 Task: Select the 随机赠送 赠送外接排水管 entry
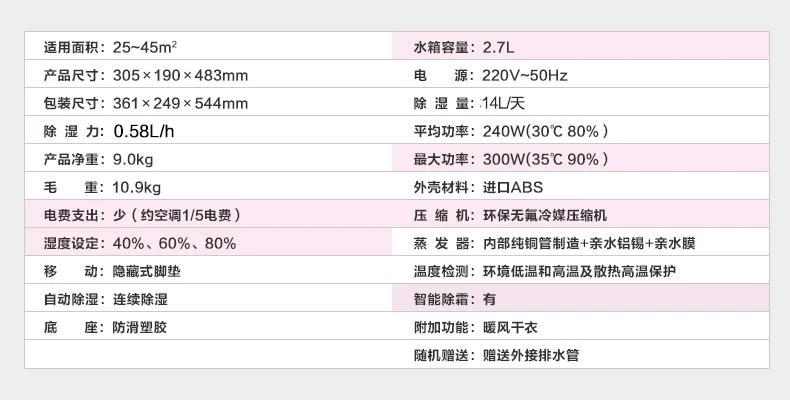(x=580, y=354)
